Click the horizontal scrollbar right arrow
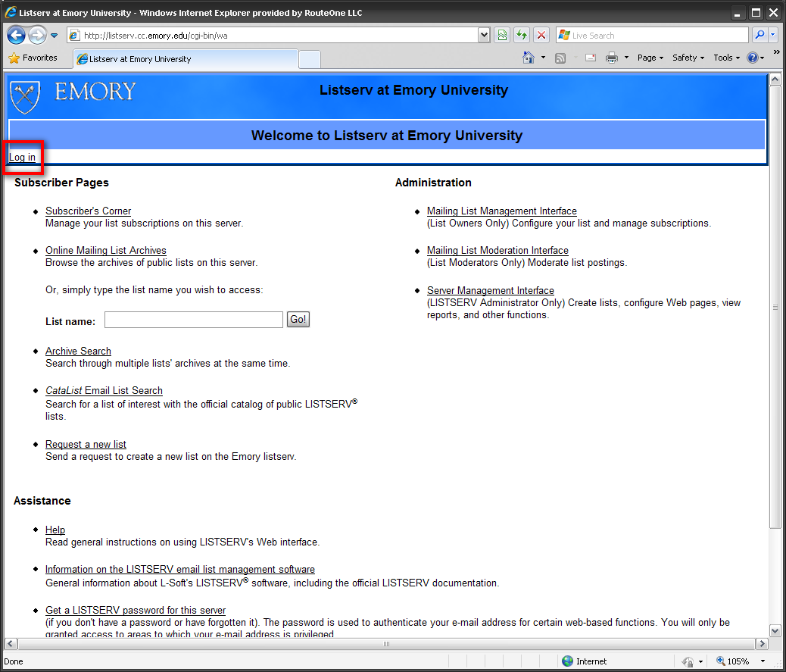 [762, 643]
